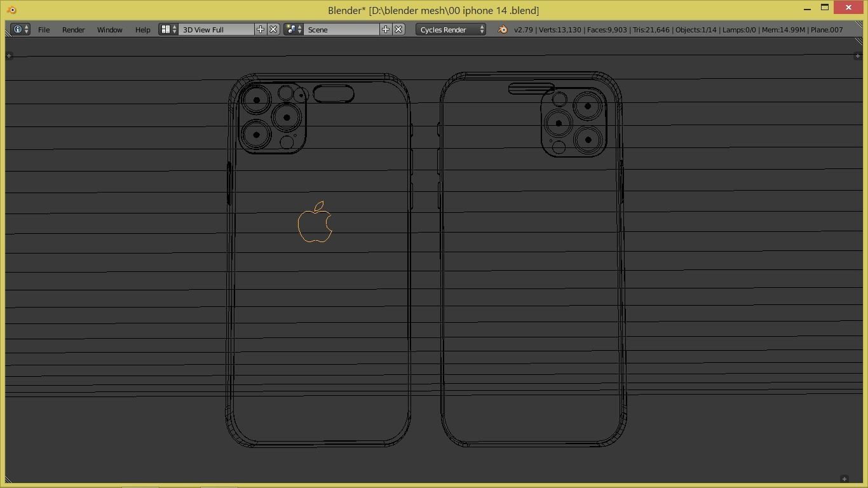The width and height of the screenshot is (868, 488).
Task: Click the bottom-right viewport region plus widget
Action: (x=844, y=478)
